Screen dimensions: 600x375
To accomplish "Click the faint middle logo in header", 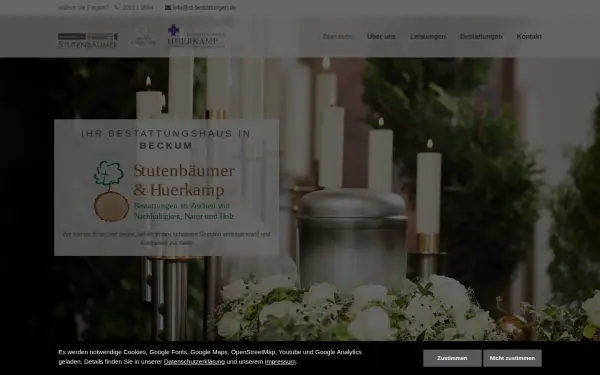I will 142,36.
